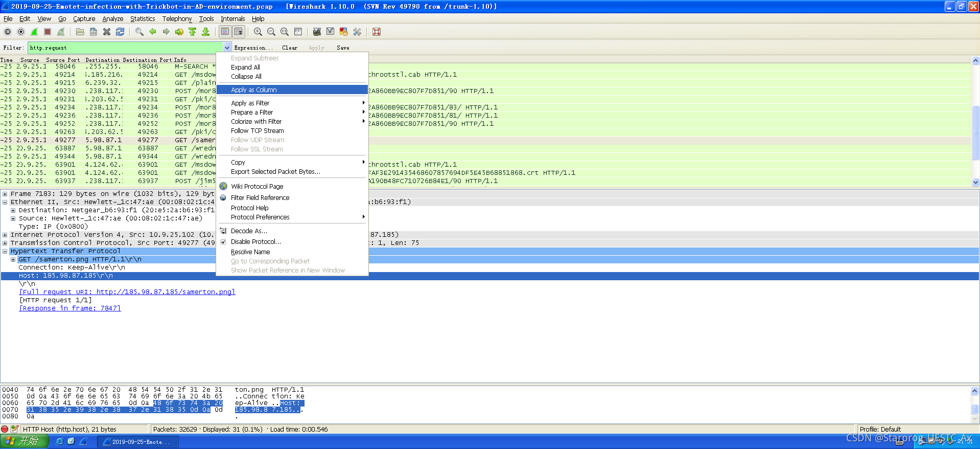Restart the running live capture
This screenshot has height=449, width=980.
pyautogui.click(x=61, y=32)
